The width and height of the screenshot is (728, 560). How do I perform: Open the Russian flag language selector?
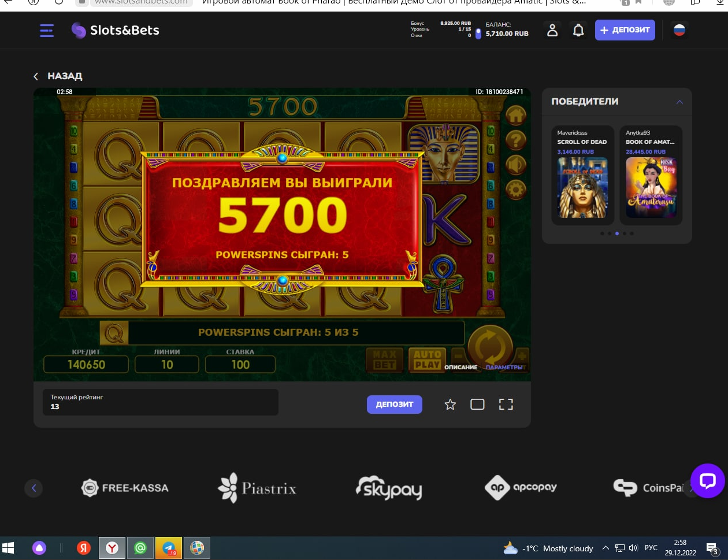[x=679, y=30]
